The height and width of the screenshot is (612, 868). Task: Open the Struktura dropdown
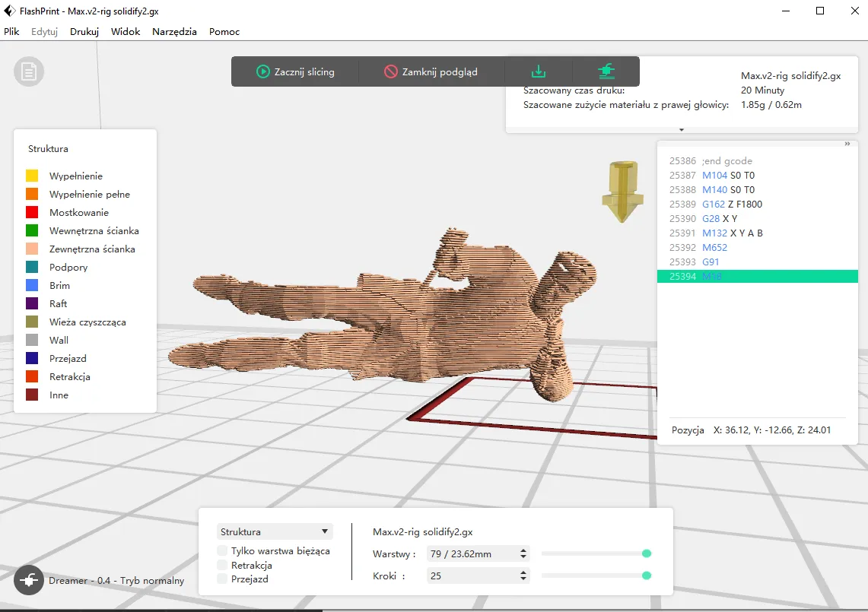(275, 532)
